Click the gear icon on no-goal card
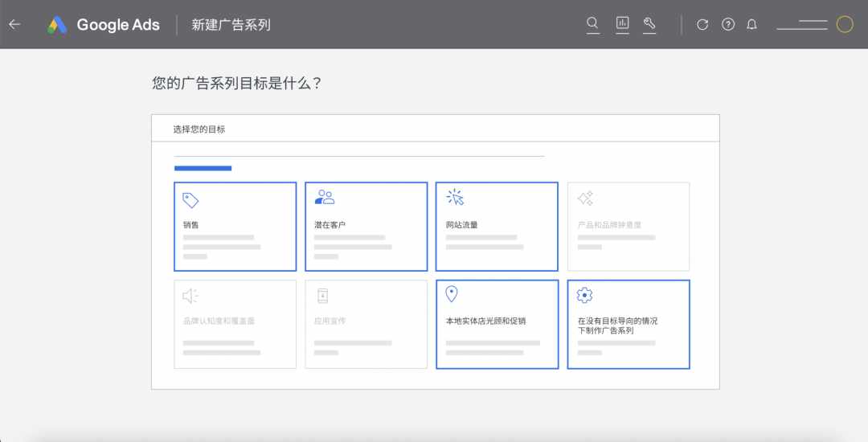 pos(584,296)
